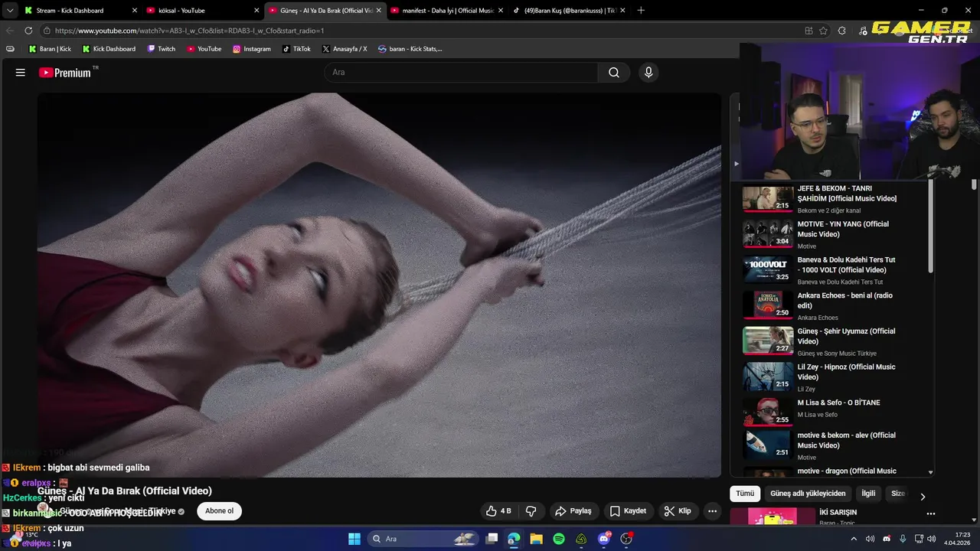Save video with Kaydet button
The width and height of the screenshot is (980, 551).
click(x=628, y=511)
